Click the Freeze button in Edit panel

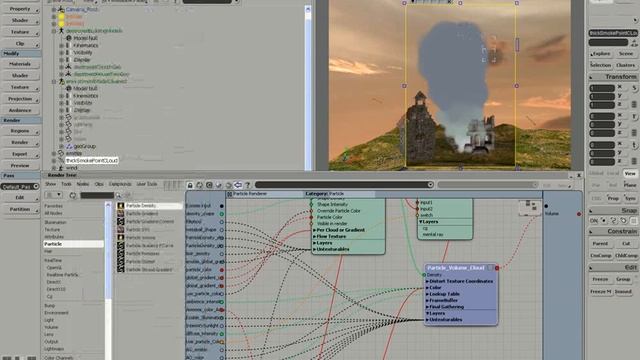pyautogui.click(x=600, y=280)
